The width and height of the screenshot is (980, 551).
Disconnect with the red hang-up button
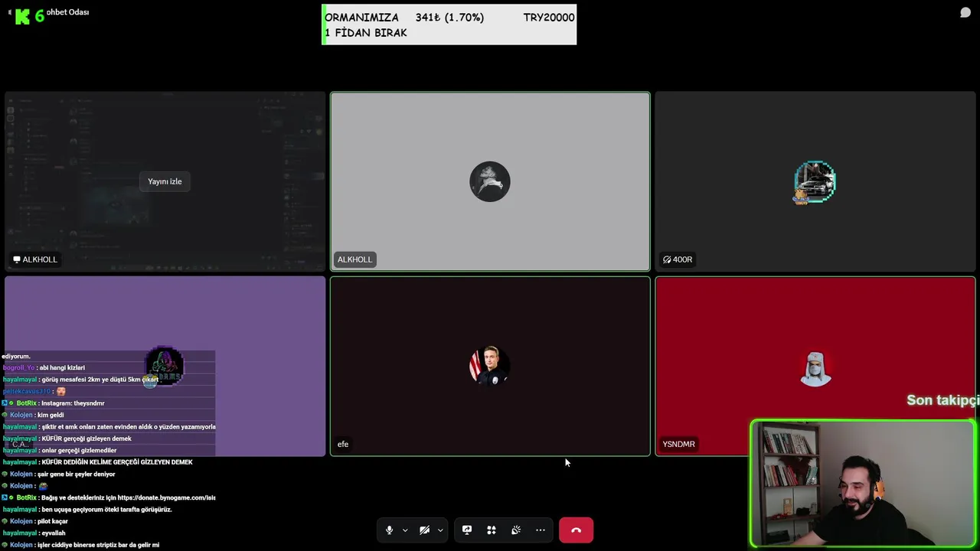coord(576,530)
